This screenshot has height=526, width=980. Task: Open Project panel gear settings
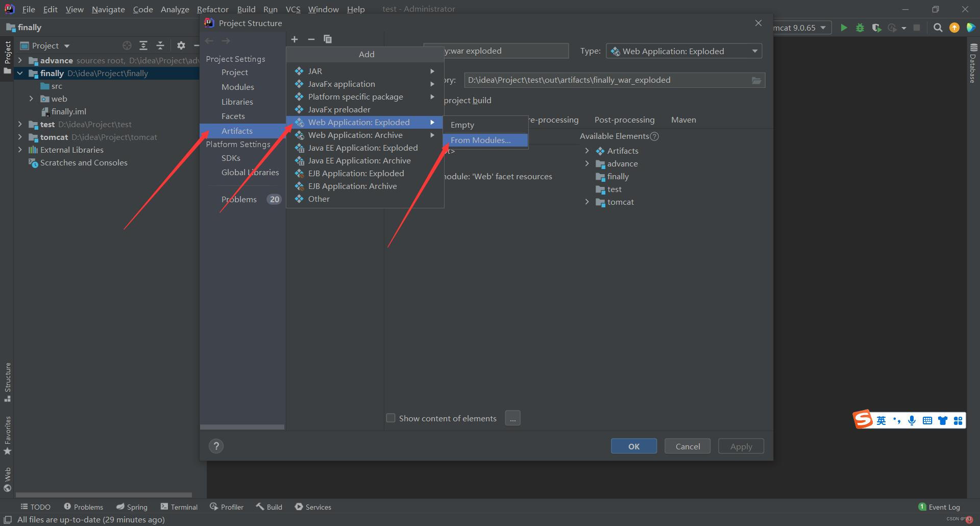181,45
